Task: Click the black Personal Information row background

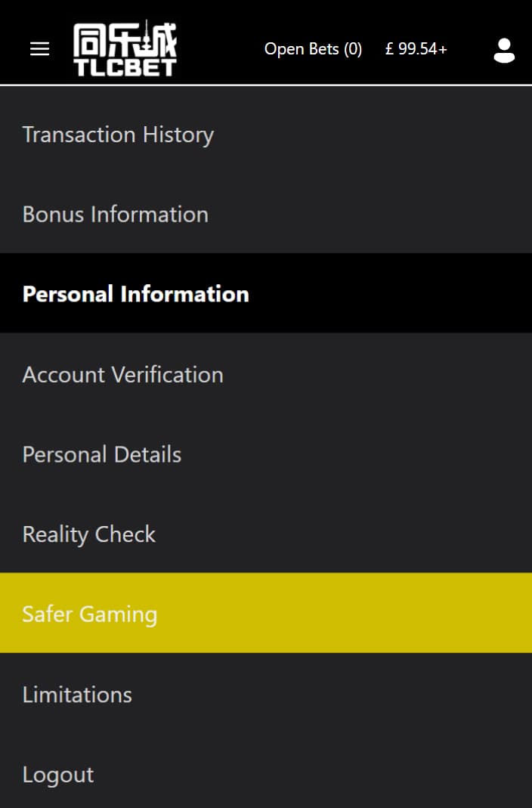Action: [x=266, y=293]
